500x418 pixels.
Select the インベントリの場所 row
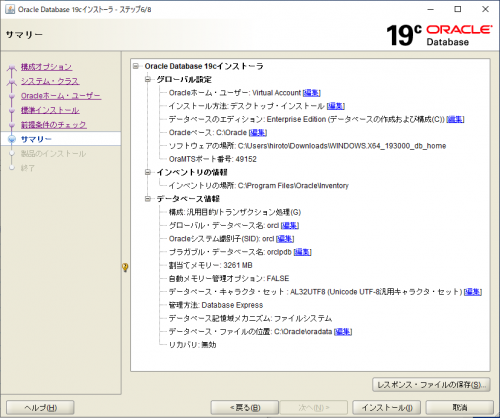click(x=259, y=185)
